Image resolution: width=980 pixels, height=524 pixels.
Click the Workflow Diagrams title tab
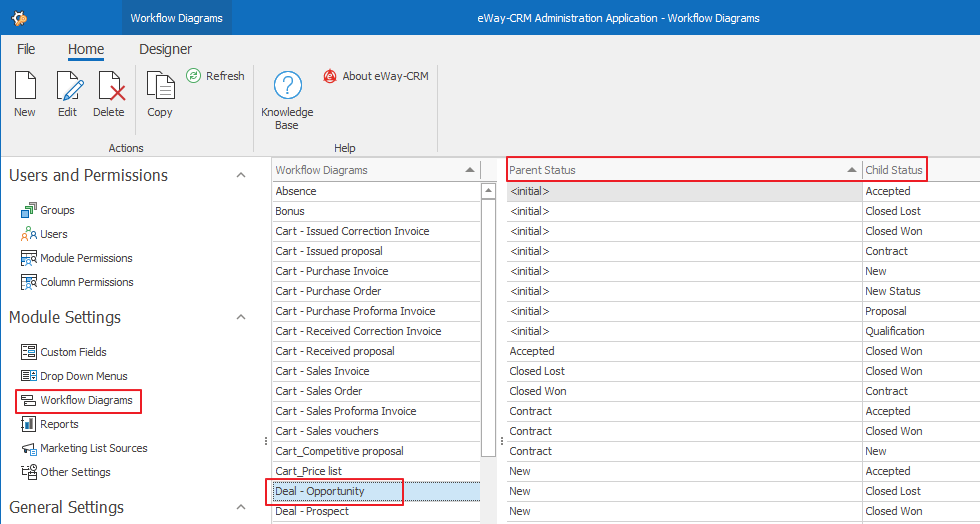tap(176, 18)
